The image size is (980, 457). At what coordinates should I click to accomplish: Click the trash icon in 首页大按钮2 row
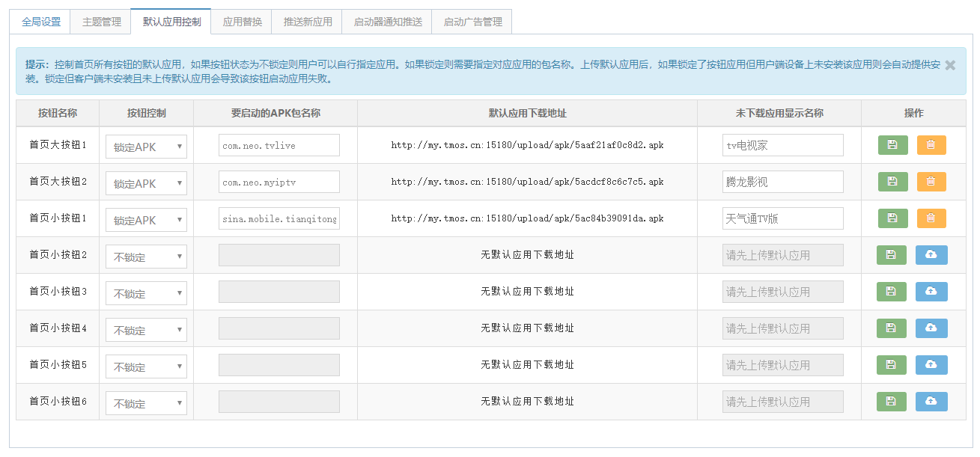point(931,182)
